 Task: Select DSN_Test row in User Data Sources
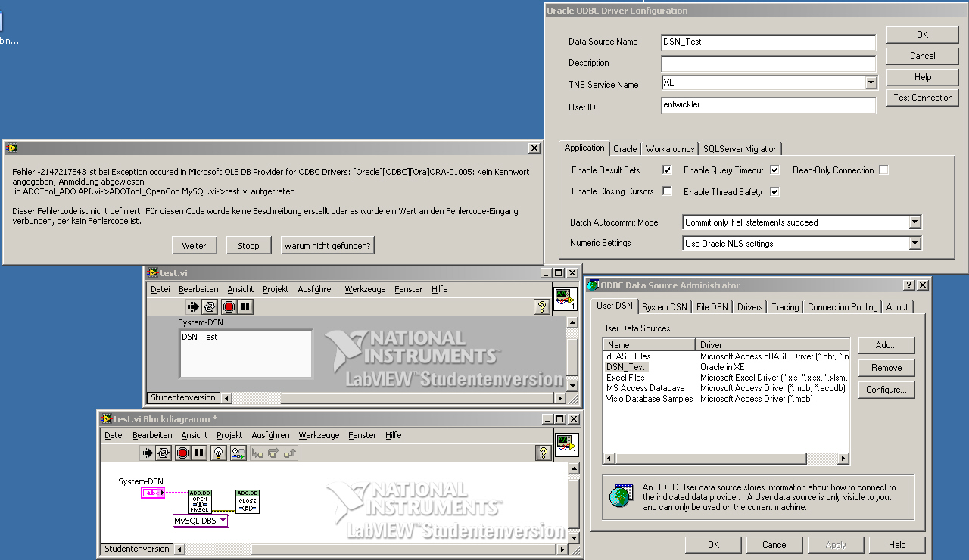point(727,367)
